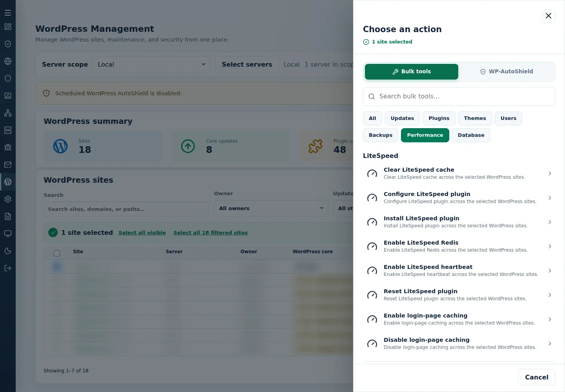Open the dashboard grid icon in the sidebar

(8, 27)
